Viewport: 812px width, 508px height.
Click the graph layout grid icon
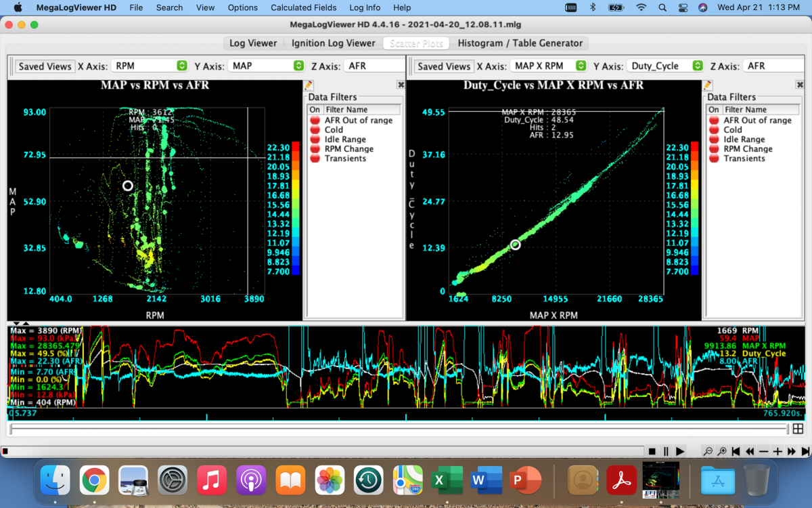pos(798,429)
